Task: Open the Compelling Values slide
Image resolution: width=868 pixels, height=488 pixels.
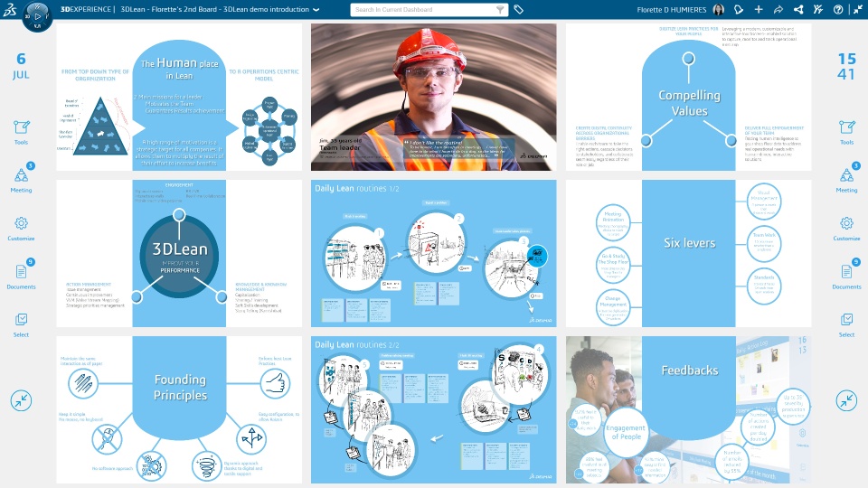Action: pyautogui.click(x=689, y=97)
